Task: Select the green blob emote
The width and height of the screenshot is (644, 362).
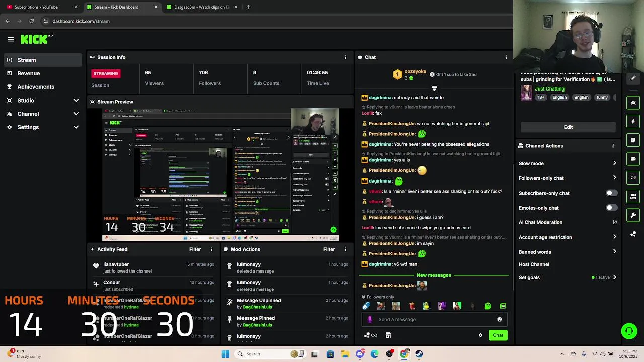Action: (x=487, y=306)
